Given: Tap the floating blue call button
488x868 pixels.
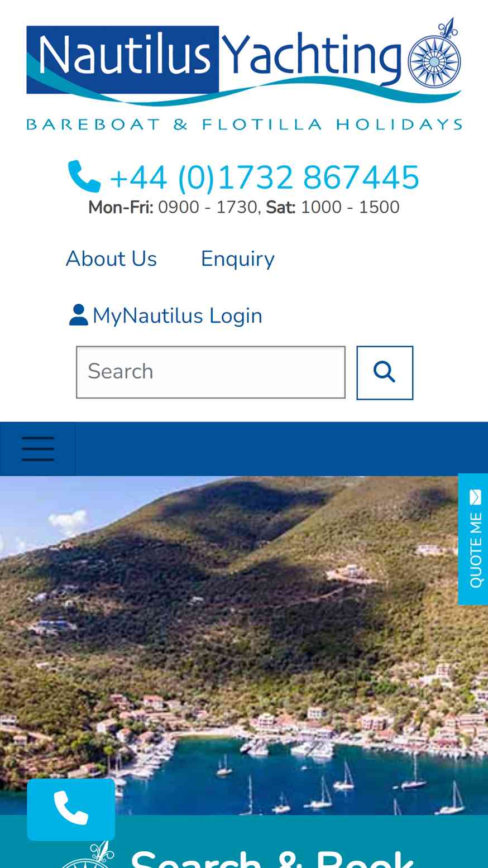Looking at the screenshot, I should (x=71, y=809).
